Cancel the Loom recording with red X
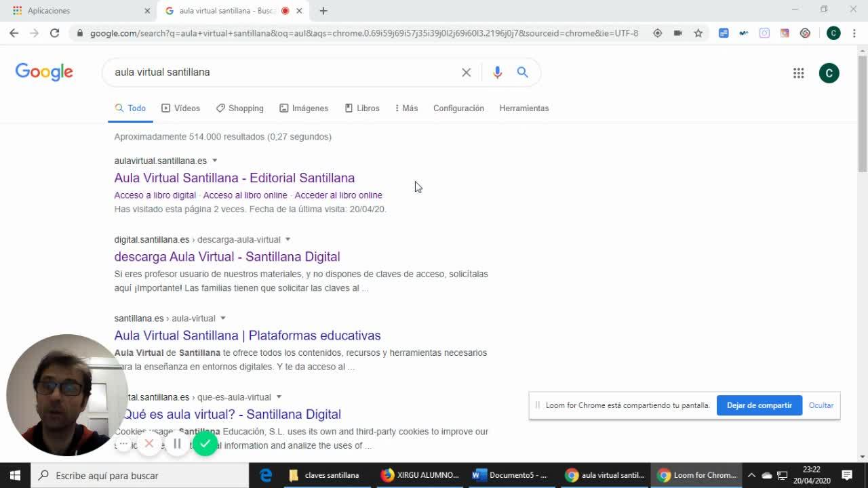 pos(149,444)
